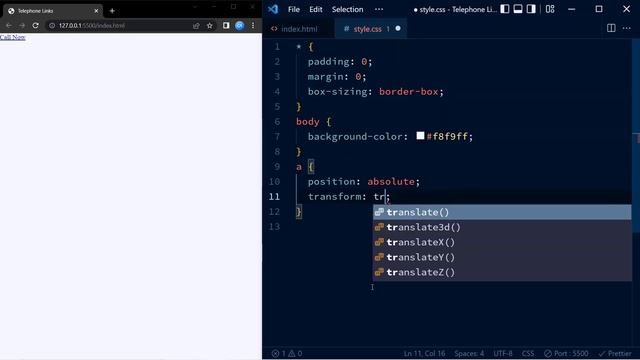Follow the Call Now link
Image resolution: width=640 pixels, height=360 pixels.
tap(13, 37)
